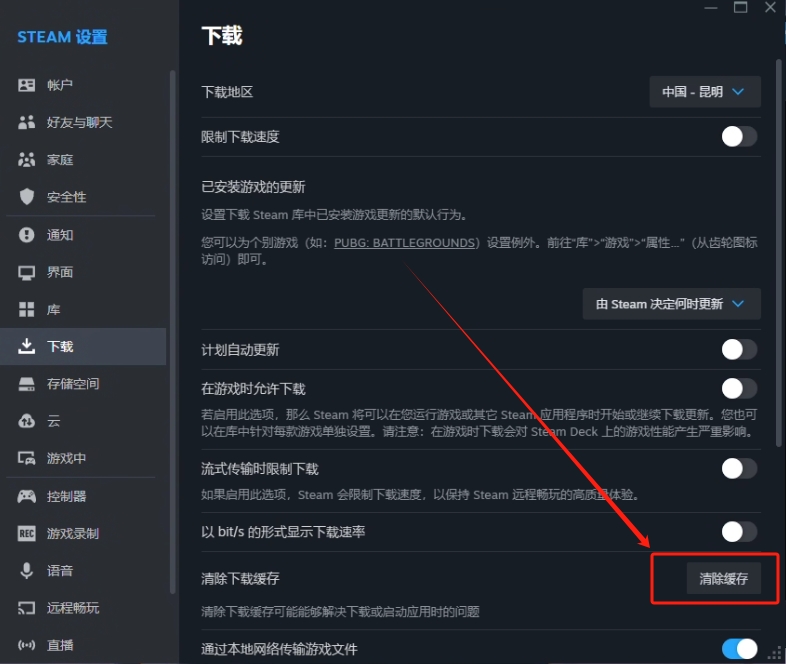Toggle 限制下载速度 switch
The height and width of the screenshot is (664, 786).
(739, 136)
